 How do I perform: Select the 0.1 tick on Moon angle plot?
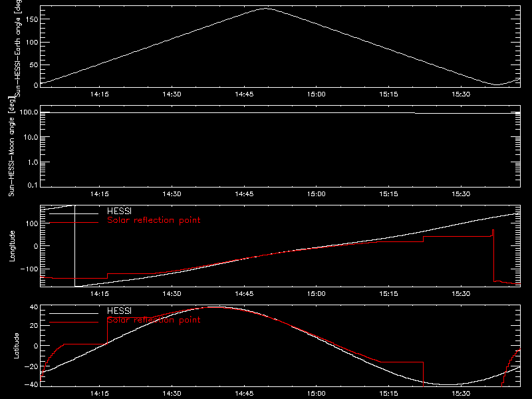(33, 185)
